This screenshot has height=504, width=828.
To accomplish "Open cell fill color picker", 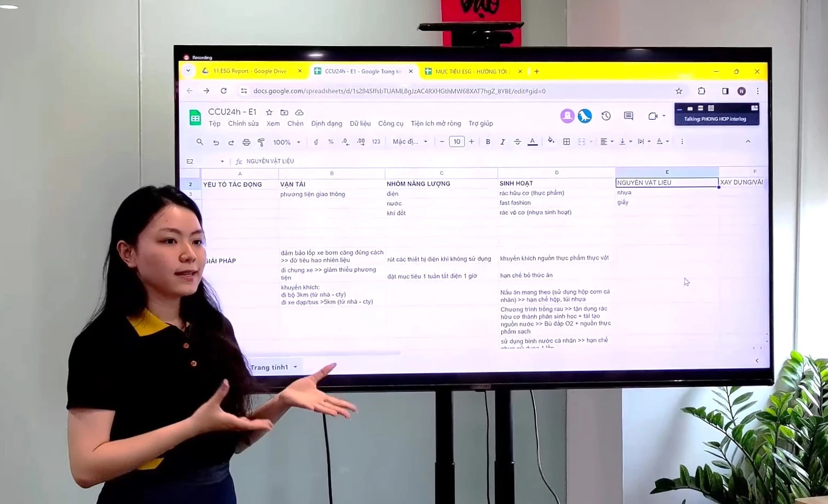I will [551, 141].
